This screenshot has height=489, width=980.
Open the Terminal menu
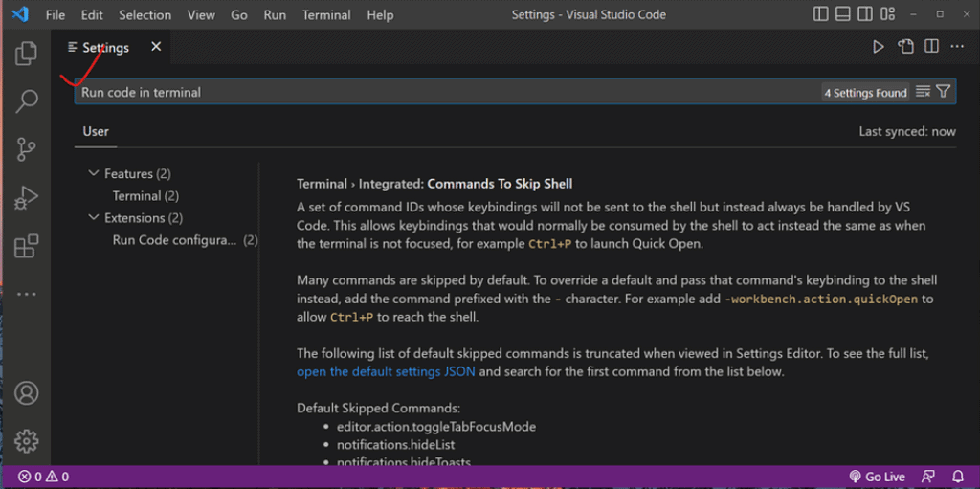tap(326, 15)
